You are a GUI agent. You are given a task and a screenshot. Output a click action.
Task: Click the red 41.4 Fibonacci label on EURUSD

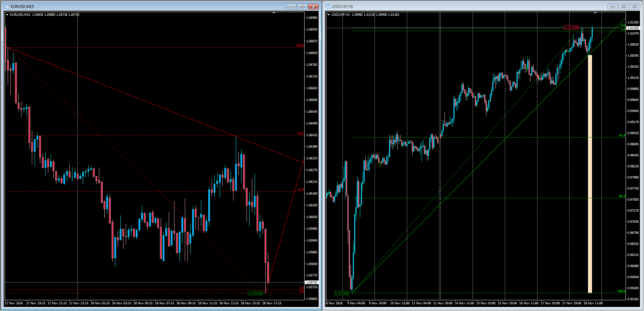point(301,190)
